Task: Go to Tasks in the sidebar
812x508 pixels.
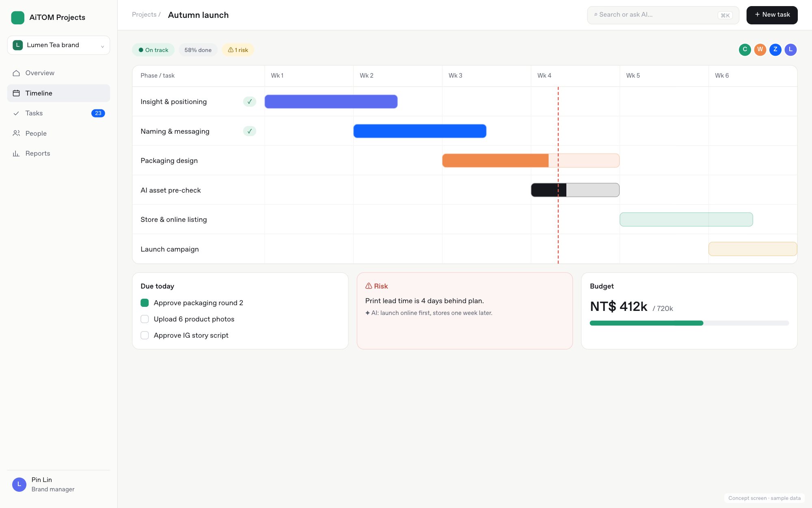Action: tap(58, 113)
